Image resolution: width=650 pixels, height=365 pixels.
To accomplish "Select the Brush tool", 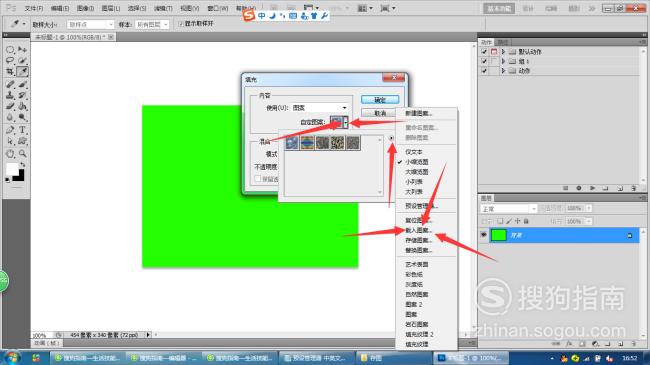I will point(23,85).
